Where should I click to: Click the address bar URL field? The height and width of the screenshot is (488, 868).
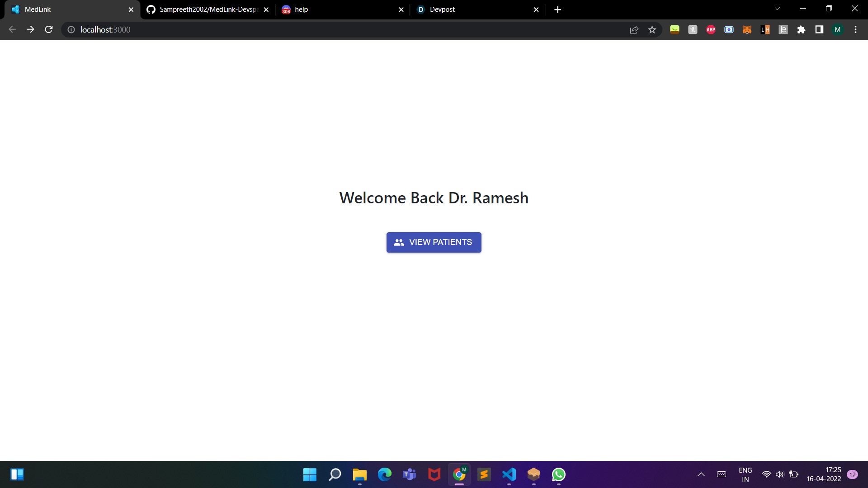(316, 29)
